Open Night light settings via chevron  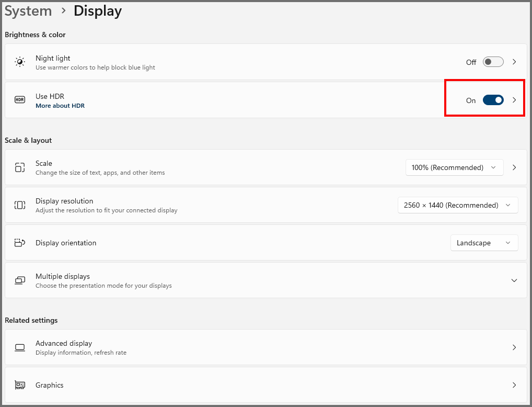(514, 62)
